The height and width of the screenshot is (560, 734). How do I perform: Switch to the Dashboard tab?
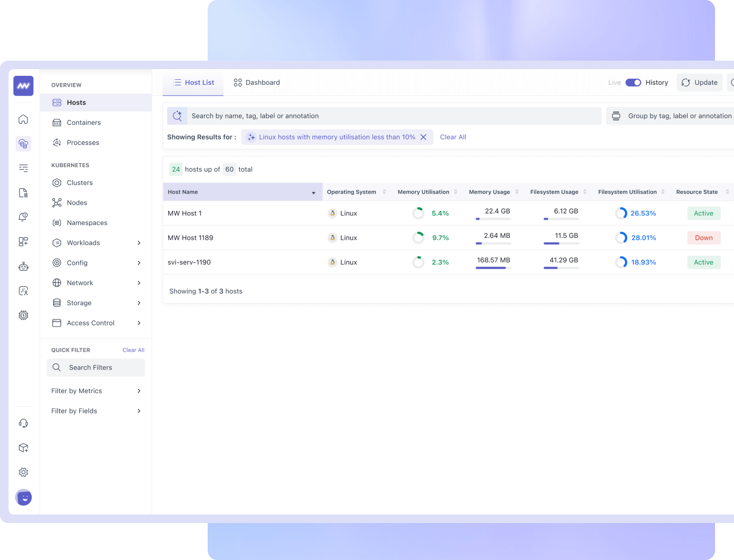[x=257, y=82]
